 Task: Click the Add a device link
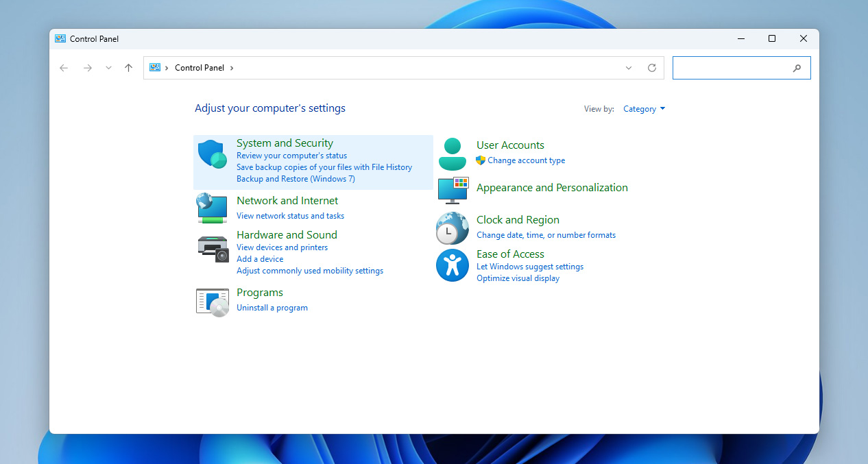(260, 259)
